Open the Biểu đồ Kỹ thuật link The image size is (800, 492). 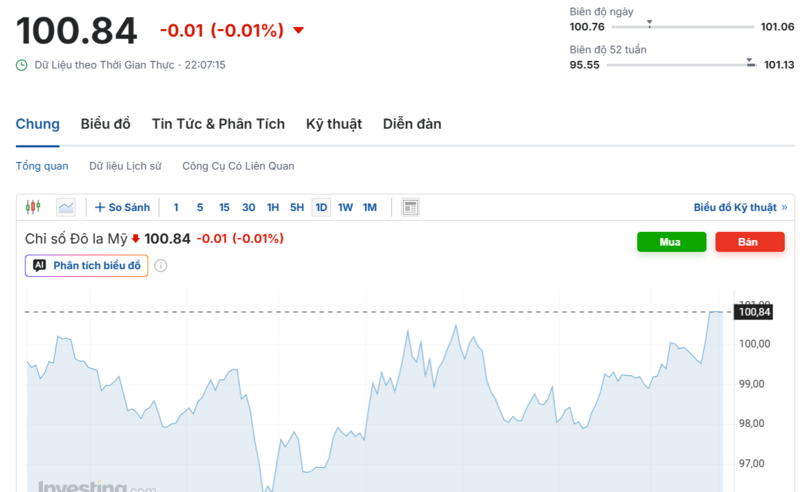740,207
